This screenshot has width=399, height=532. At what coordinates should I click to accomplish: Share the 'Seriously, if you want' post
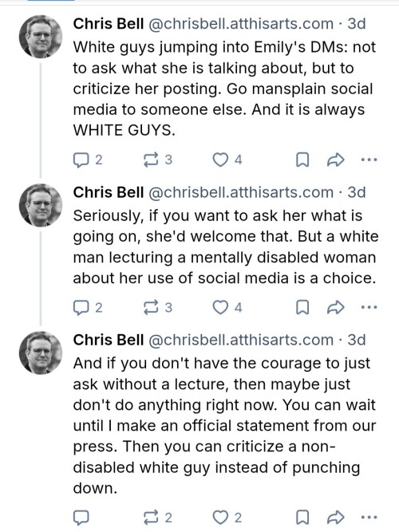[335, 307]
